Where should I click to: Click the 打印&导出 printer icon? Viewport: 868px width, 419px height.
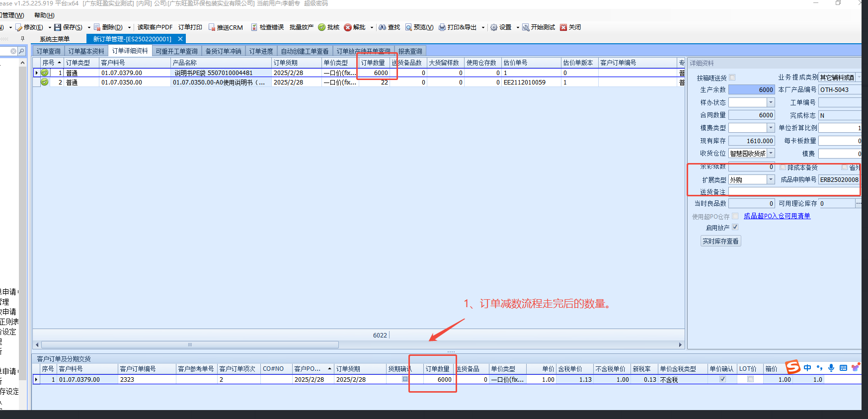[x=442, y=27]
